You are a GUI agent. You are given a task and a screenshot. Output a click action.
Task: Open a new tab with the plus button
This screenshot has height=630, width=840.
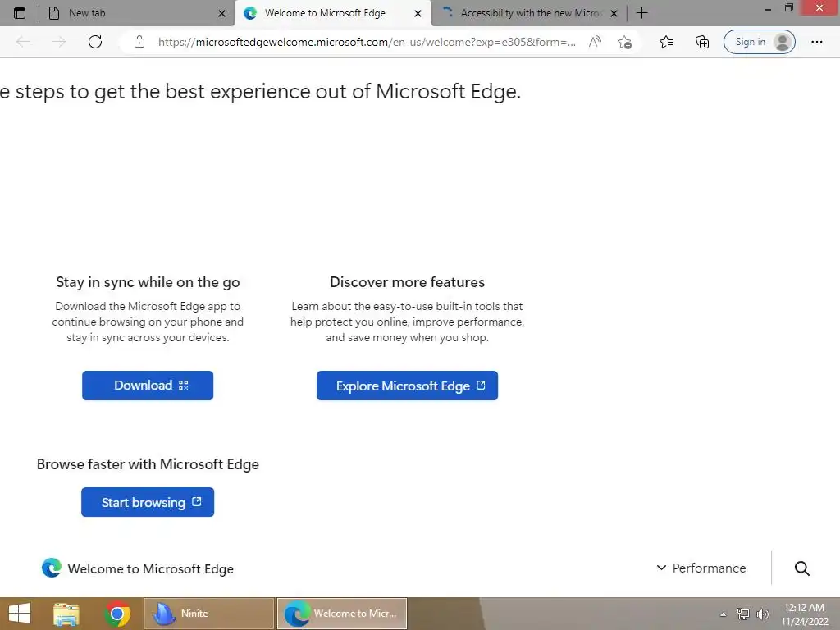click(x=641, y=13)
